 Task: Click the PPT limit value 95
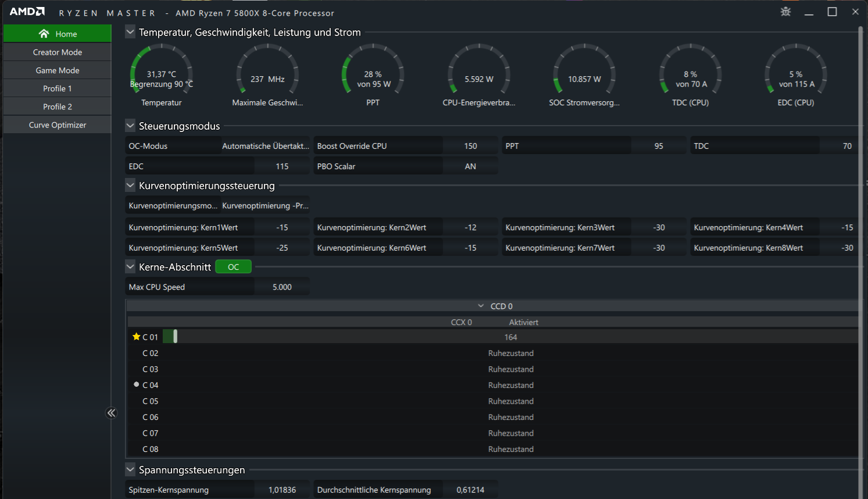click(659, 146)
